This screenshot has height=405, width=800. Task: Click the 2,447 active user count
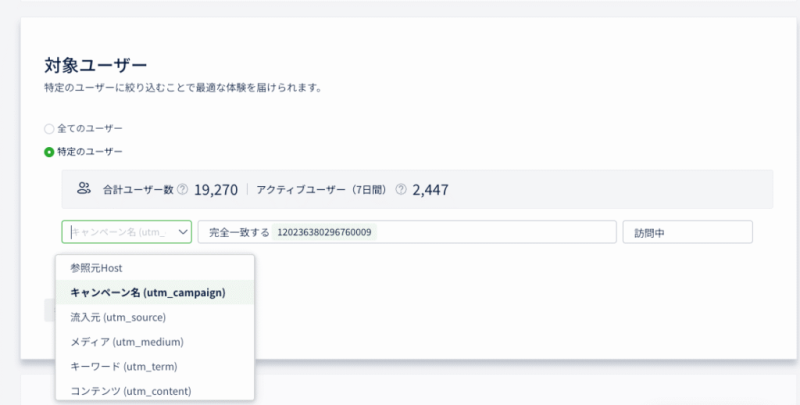coord(433,188)
